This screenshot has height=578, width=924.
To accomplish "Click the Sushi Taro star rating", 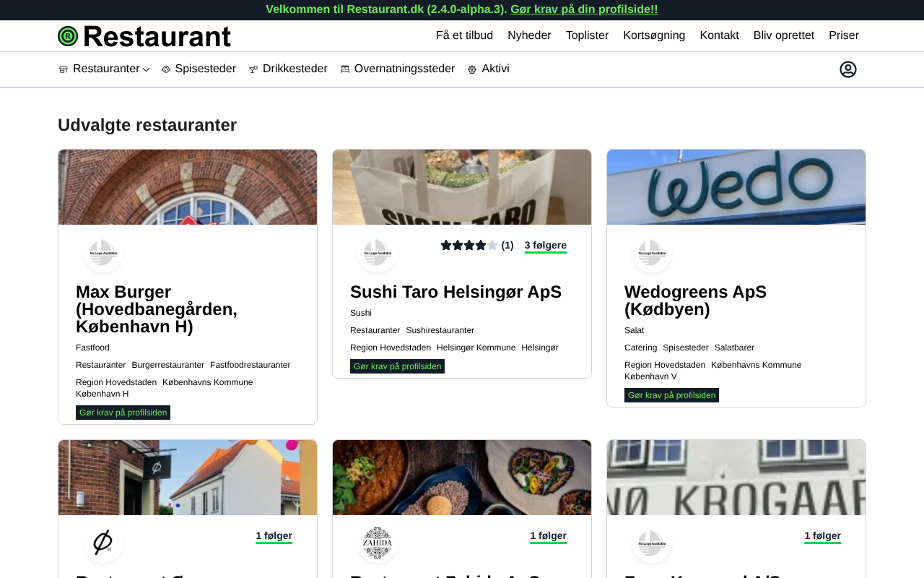I will pyautogui.click(x=469, y=246).
